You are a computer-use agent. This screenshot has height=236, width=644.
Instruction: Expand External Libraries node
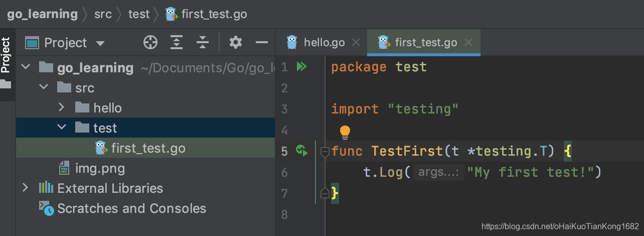click(25, 188)
